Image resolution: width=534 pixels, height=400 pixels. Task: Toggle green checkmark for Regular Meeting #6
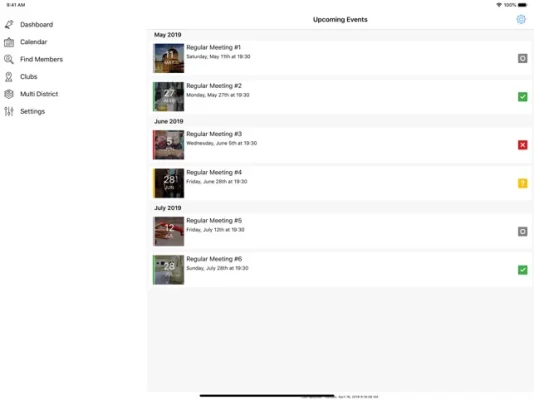[x=522, y=270]
